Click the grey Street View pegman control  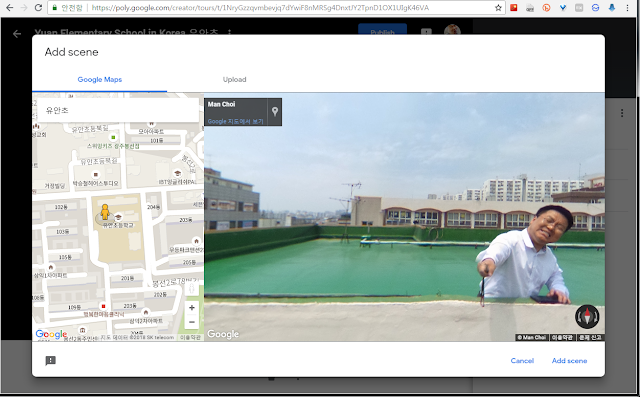pyautogui.click(x=192, y=289)
